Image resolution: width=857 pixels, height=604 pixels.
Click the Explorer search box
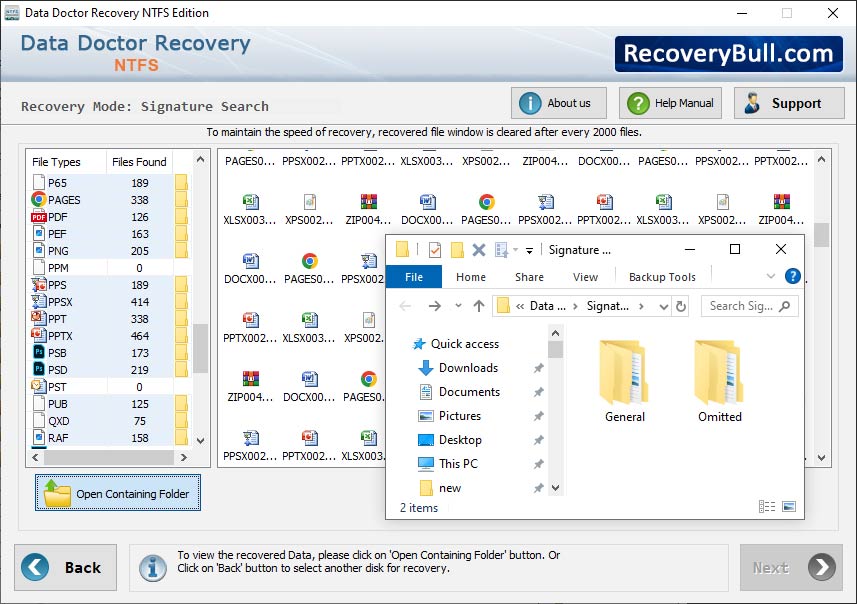tap(749, 306)
